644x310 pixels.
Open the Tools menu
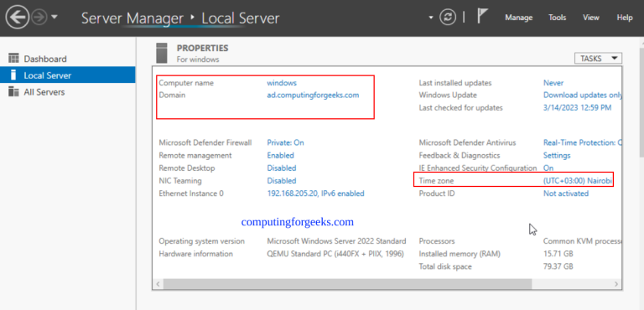pyautogui.click(x=558, y=18)
